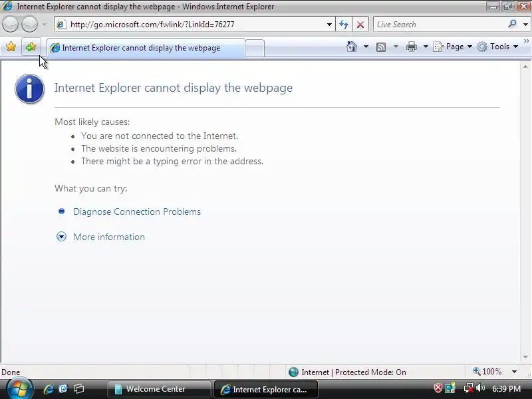This screenshot has width=532, height=399.
Task: Click 'There might be a typing error' text
Action: (172, 161)
